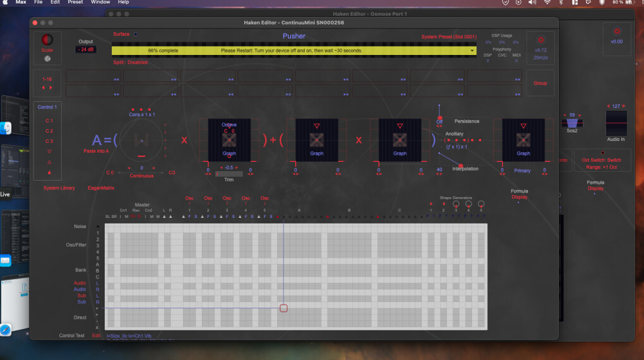
Task: Click the grey globe icon under Scale
Action: [47, 59]
